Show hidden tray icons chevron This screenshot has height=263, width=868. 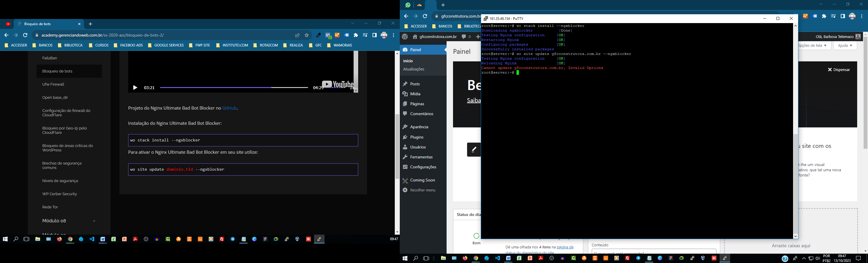pos(804,258)
